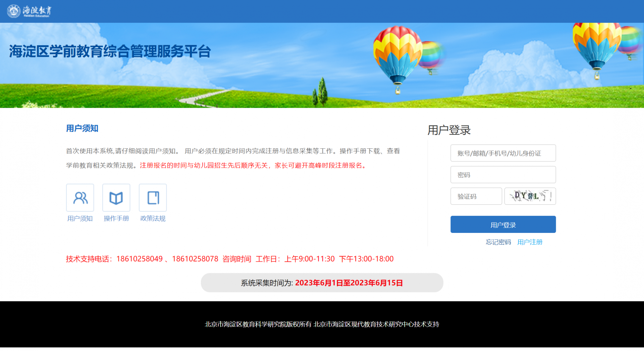Click the 政策法规 document icon

[x=153, y=198]
